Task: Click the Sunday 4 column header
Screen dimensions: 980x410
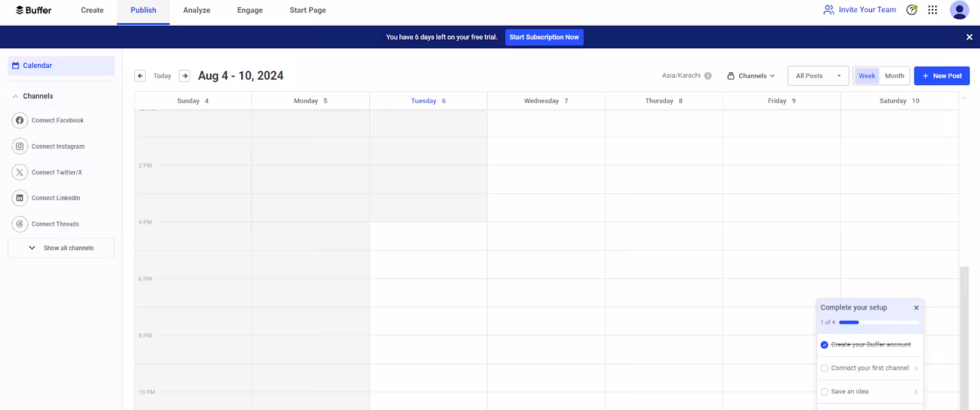Action: click(193, 101)
